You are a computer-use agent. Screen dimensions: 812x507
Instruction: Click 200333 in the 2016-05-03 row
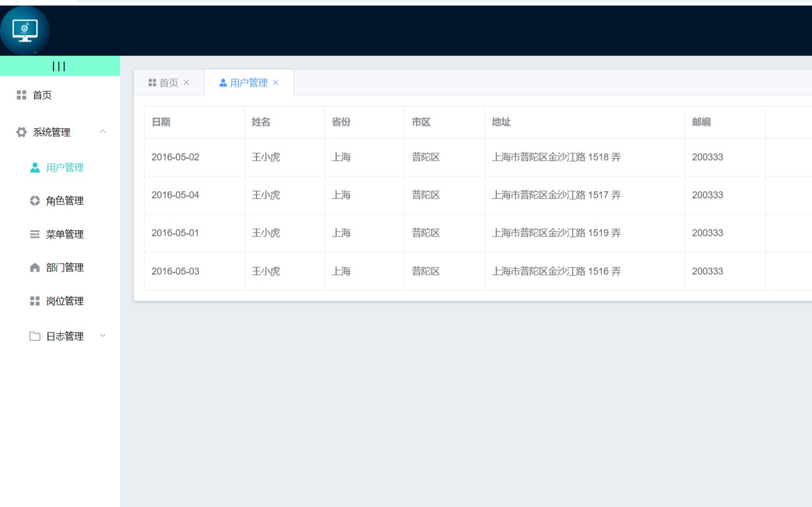click(707, 272)
